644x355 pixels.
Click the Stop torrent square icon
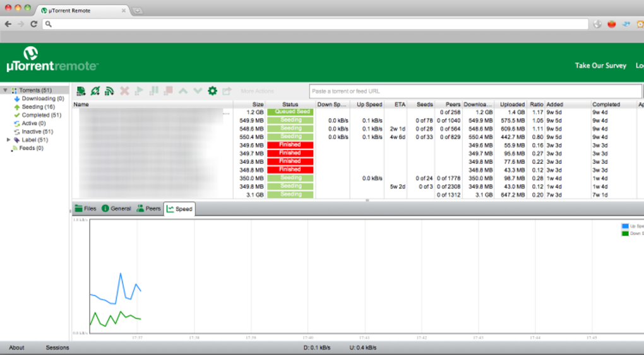(168, 91)
